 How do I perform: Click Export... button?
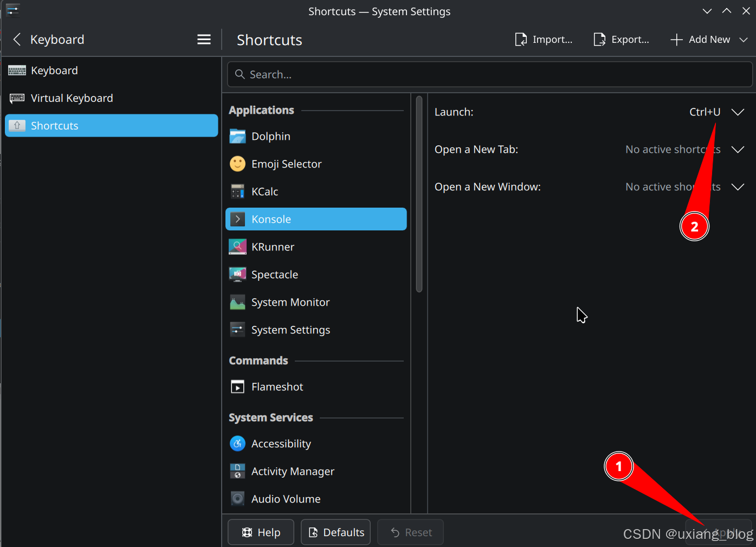[622, 40]
